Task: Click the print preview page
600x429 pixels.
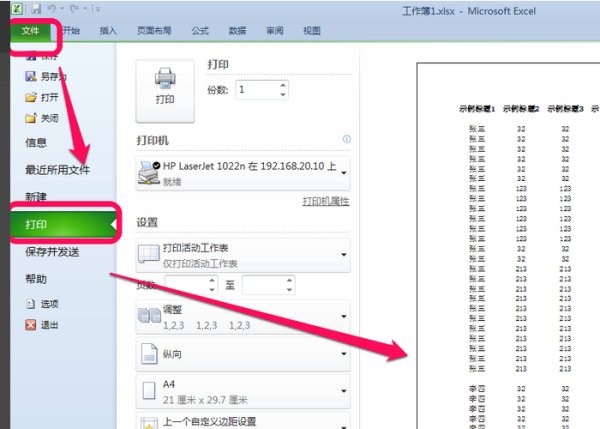Action: tap(508, 246)
